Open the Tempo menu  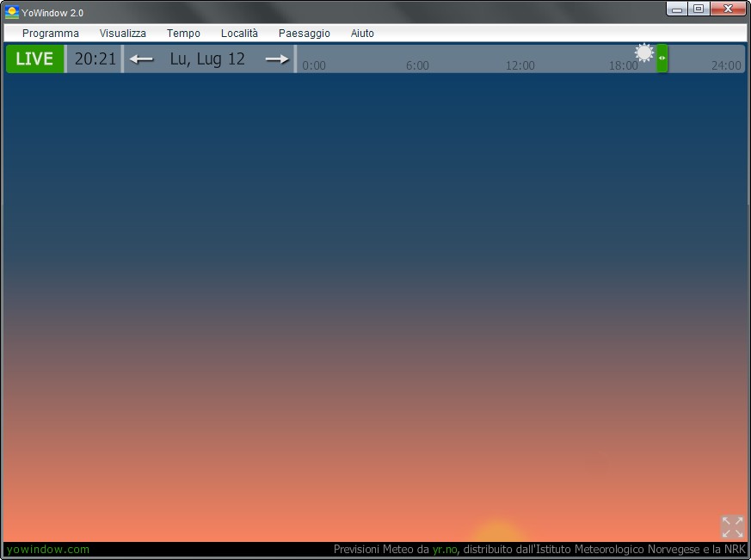tap(183, 34)
